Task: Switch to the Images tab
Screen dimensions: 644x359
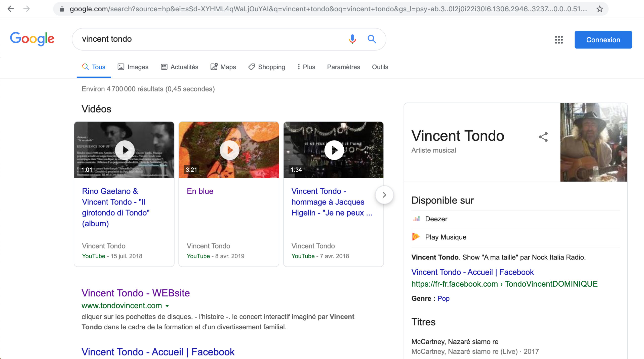Action: click(x=133, y=67)
